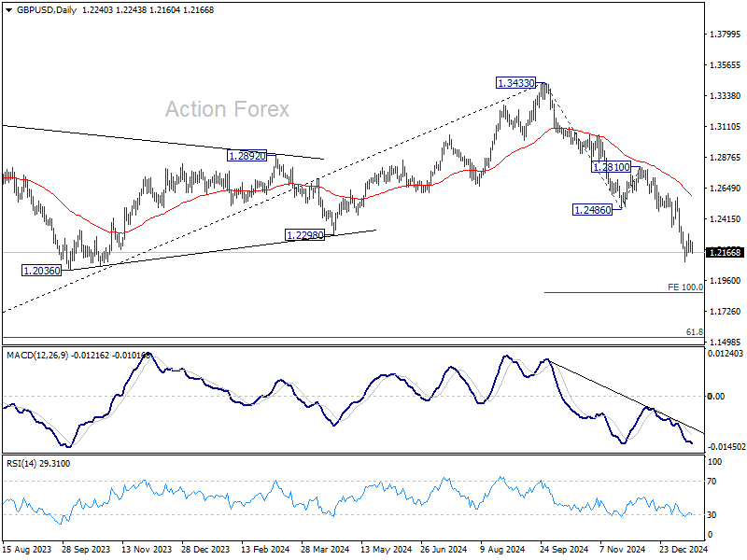Image resolution: width=747 pixels, height=560 pixels.
Task: Click the RSI 70 level label
Action: click(712, 482)
